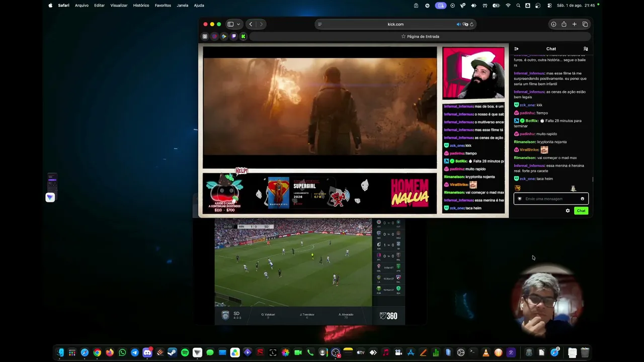Open Firefox from the Dock
This screenshot has height=362, width=644.
[110, 352]
